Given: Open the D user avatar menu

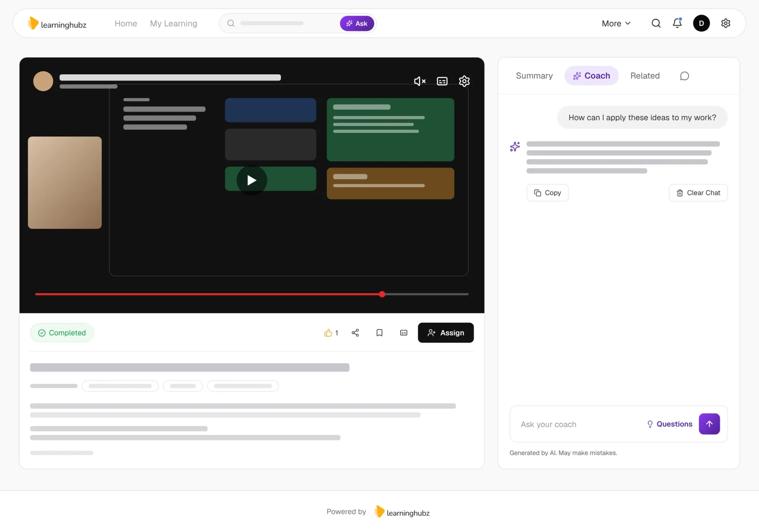Looking at the screenshot, I should pyautogui.click(x=701, y=24).
